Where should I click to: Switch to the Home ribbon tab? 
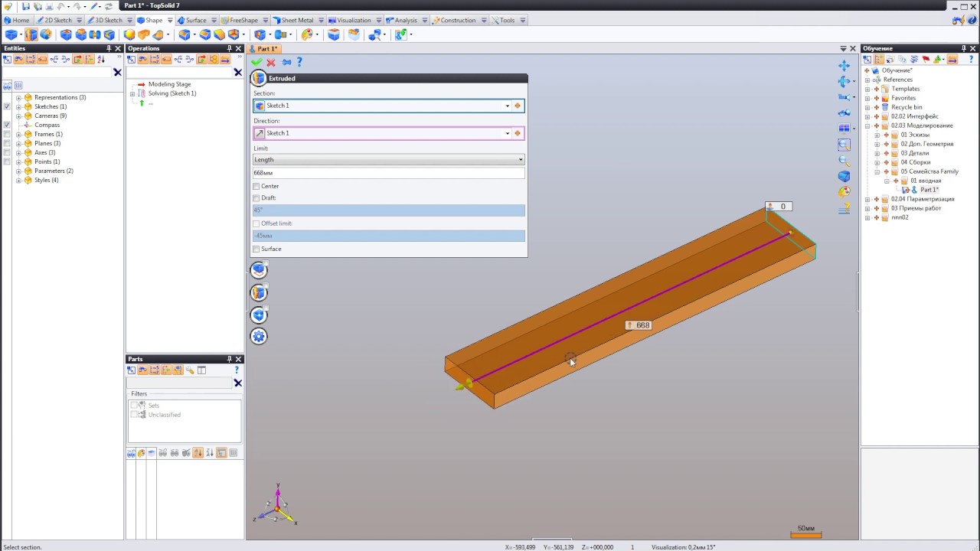click(16, 20)
